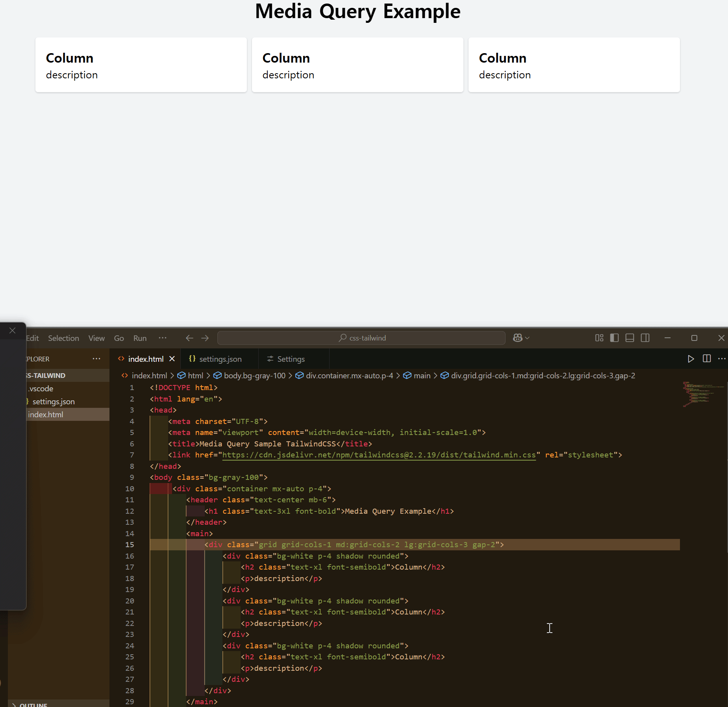Open the Edit menu
Screen dimensions: 728x707
tap(32, 338)
